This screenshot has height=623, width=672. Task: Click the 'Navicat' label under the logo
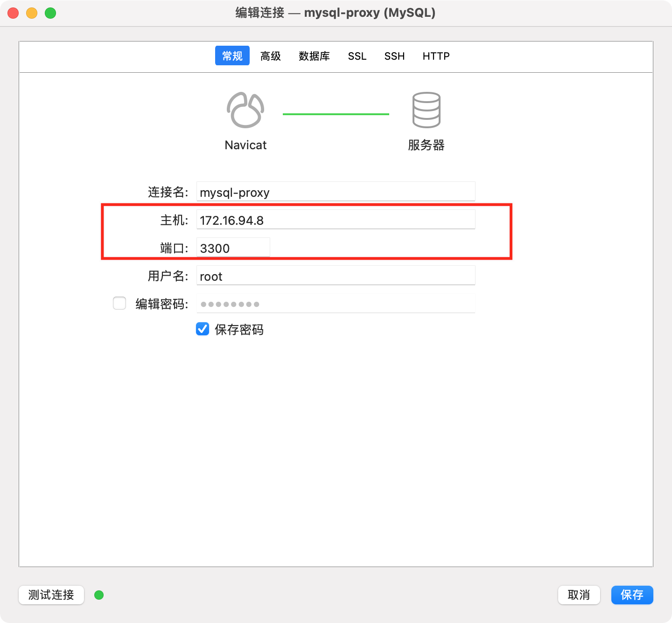(245, 145)
